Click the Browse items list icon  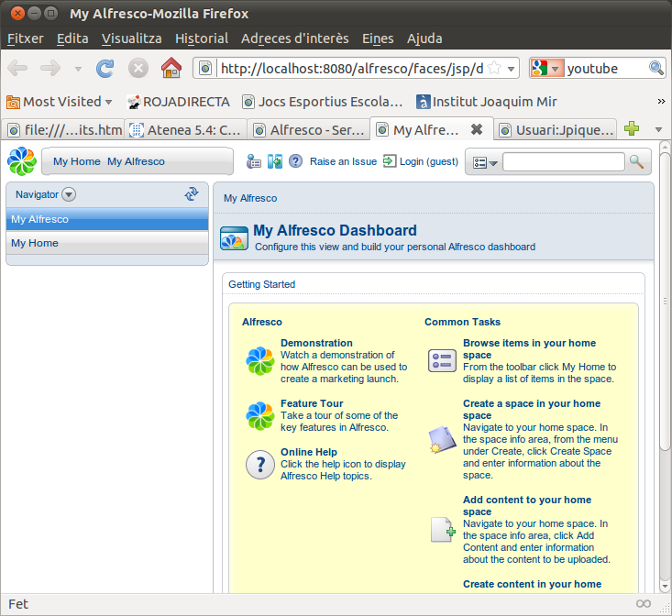(x=442, y=361)
